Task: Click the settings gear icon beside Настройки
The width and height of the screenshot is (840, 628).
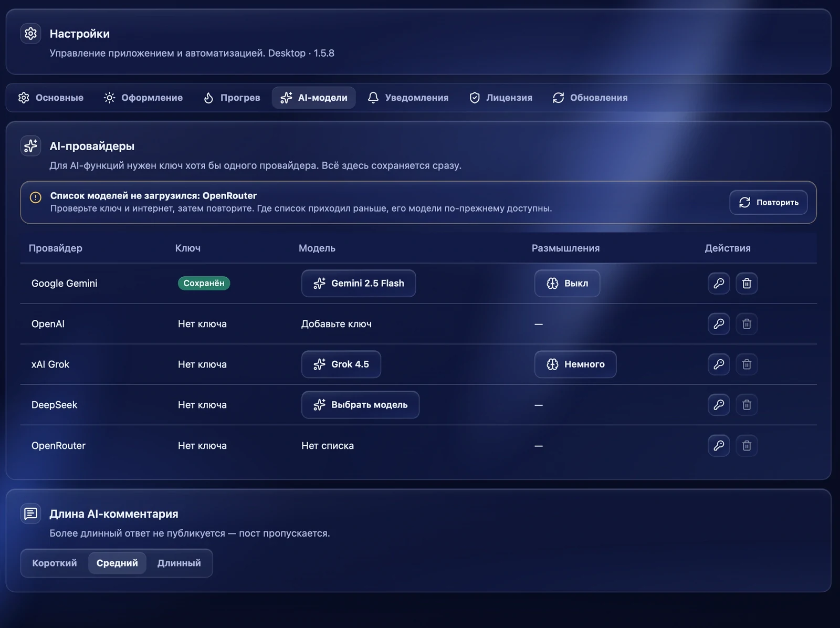Action: coord(30,34)
